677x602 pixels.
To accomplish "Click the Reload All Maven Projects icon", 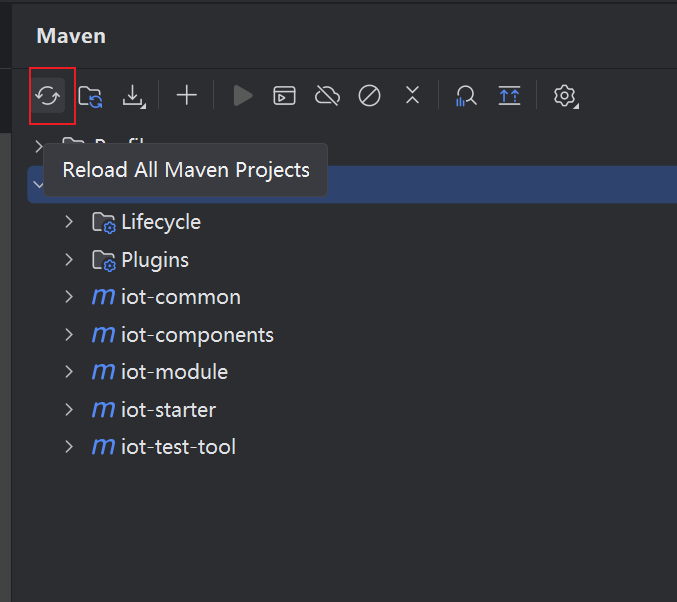I will click(x=48, y=96).
